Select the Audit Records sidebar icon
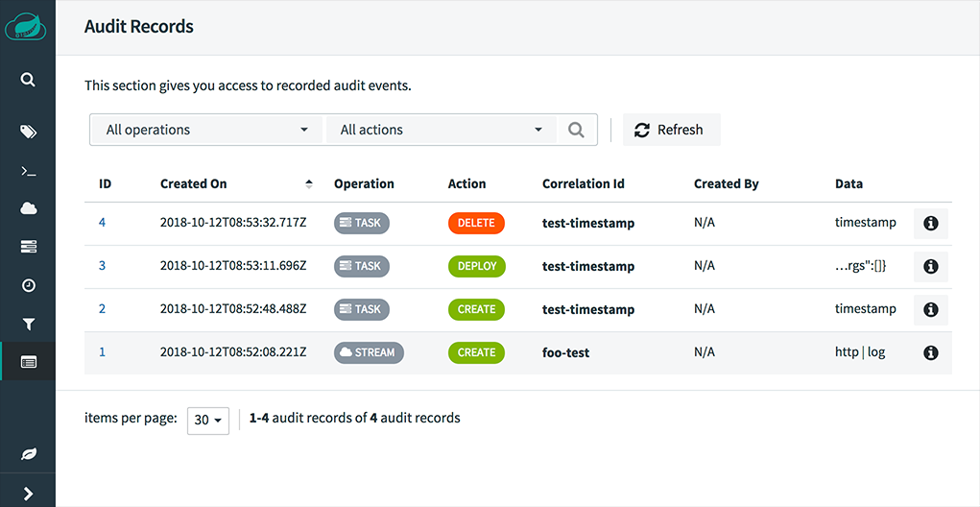 point(28,361)
